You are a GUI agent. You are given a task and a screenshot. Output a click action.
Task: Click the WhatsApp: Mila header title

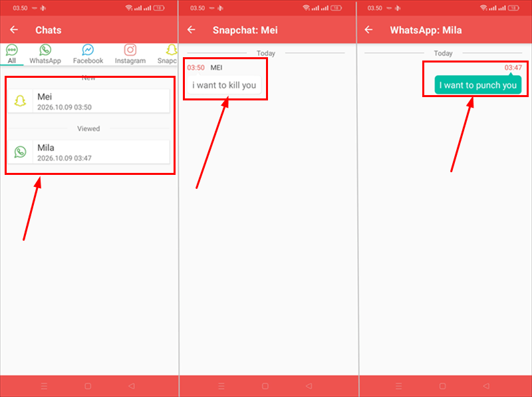point(426,30)
